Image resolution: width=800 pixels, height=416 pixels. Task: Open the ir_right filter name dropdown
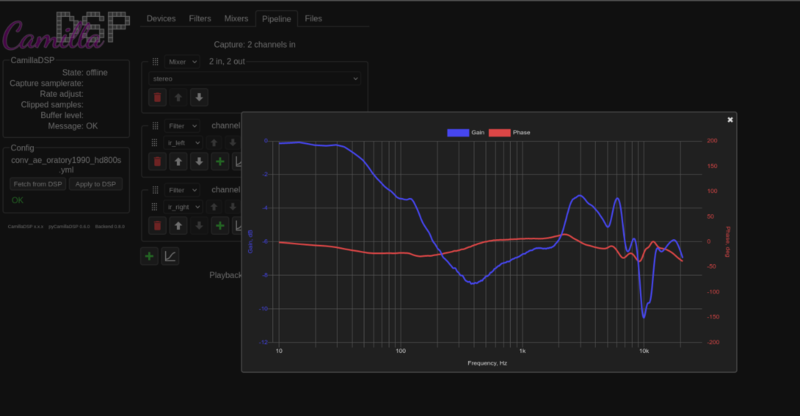182,206
